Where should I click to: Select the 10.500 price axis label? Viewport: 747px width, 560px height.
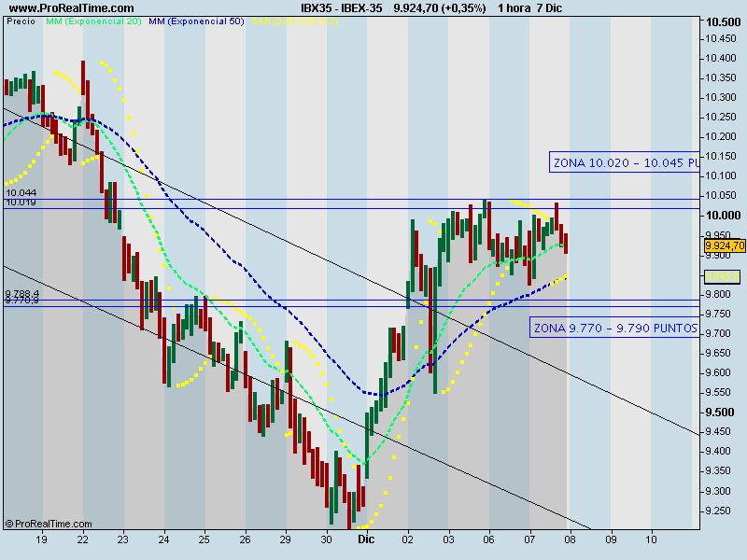723,22
